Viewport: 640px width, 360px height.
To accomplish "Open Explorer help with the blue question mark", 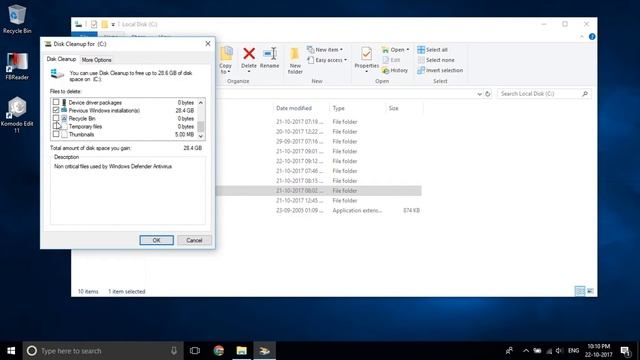I will [x=592, y=37].
